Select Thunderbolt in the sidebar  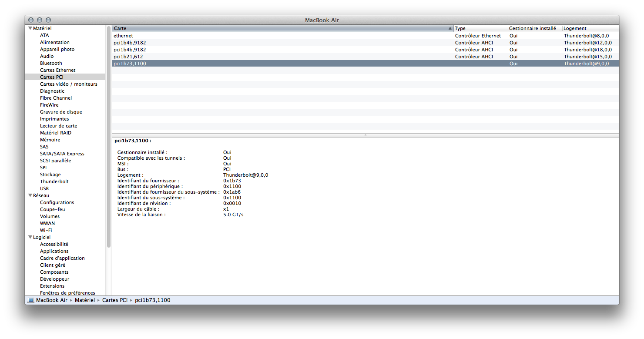click(x=54, y=181)
